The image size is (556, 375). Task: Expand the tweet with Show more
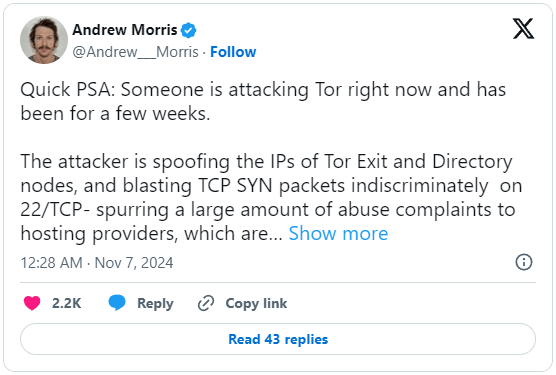tap(338, 234)
